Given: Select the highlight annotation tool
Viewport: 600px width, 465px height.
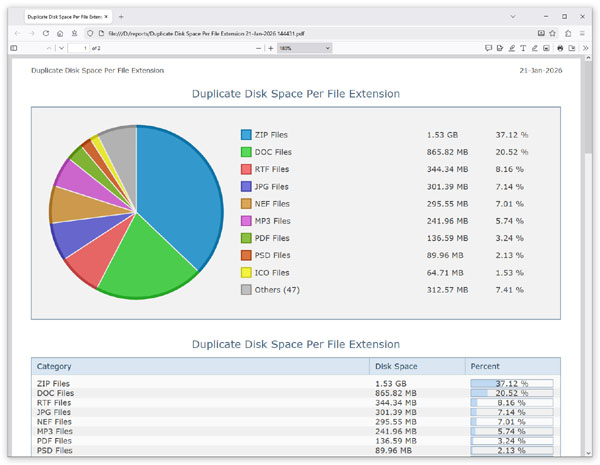Looking at the screenshot, I should 512,48.
